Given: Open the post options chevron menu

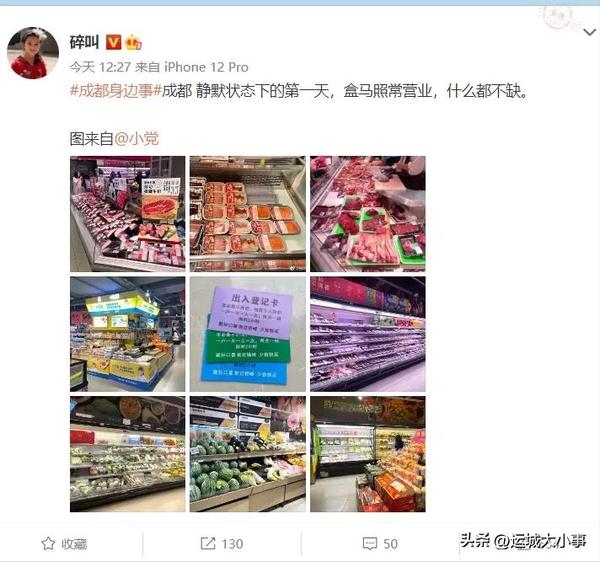Looking at the screenshot, I should (589, 33).
